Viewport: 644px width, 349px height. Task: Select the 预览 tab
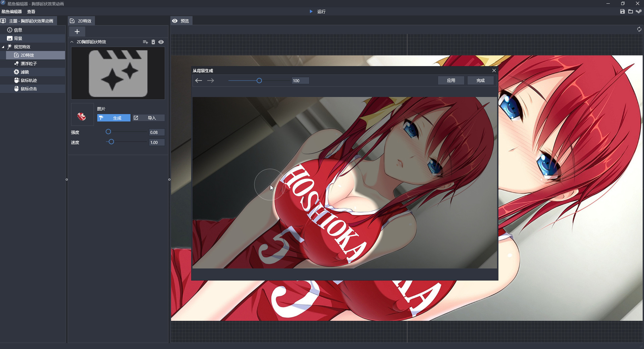[181, 21]
